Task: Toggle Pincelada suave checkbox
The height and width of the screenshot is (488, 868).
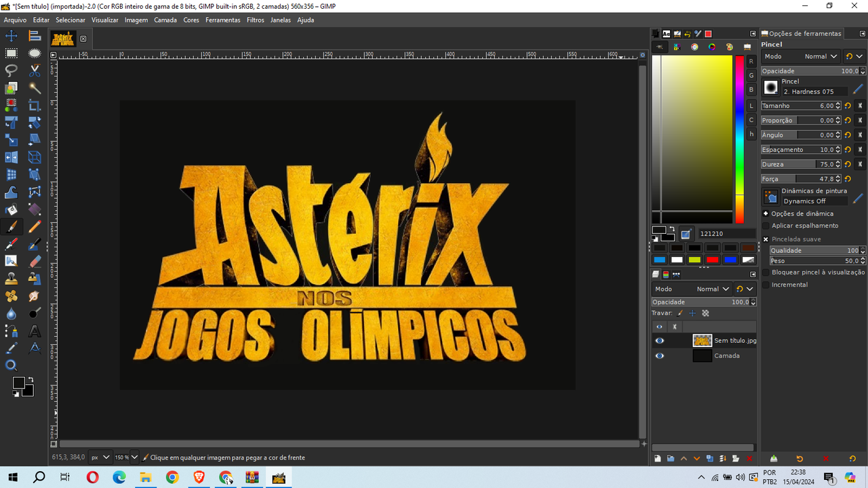Action: point(766,239)
